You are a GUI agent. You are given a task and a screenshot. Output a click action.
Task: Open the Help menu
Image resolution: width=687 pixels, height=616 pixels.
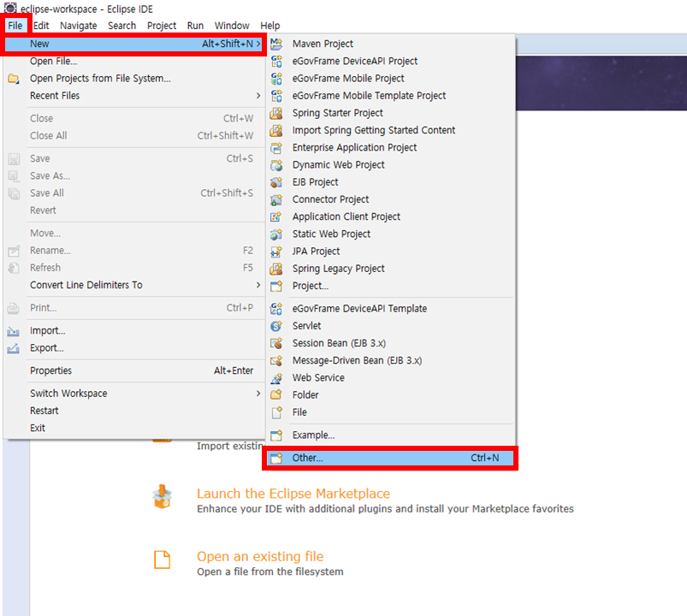point(269,26)
